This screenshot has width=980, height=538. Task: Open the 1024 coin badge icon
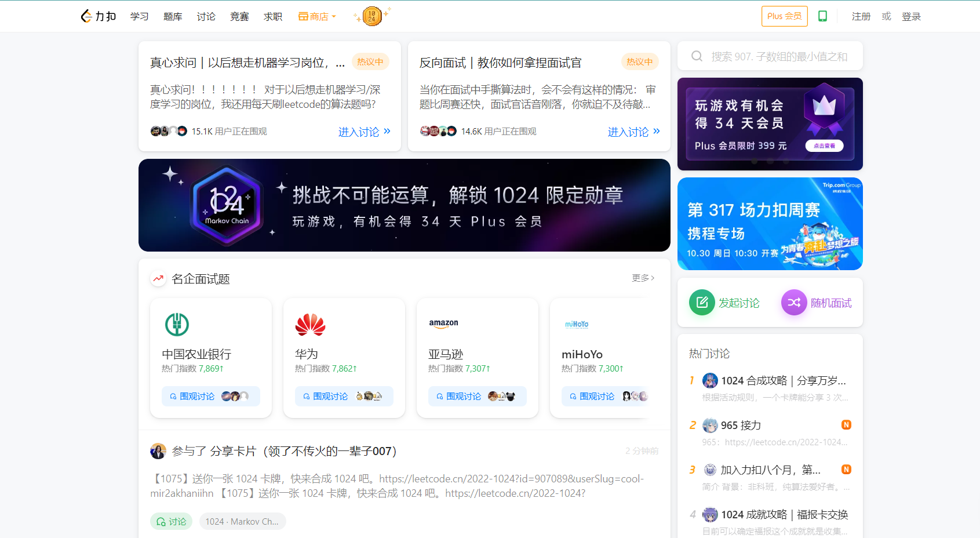[371, 16]
